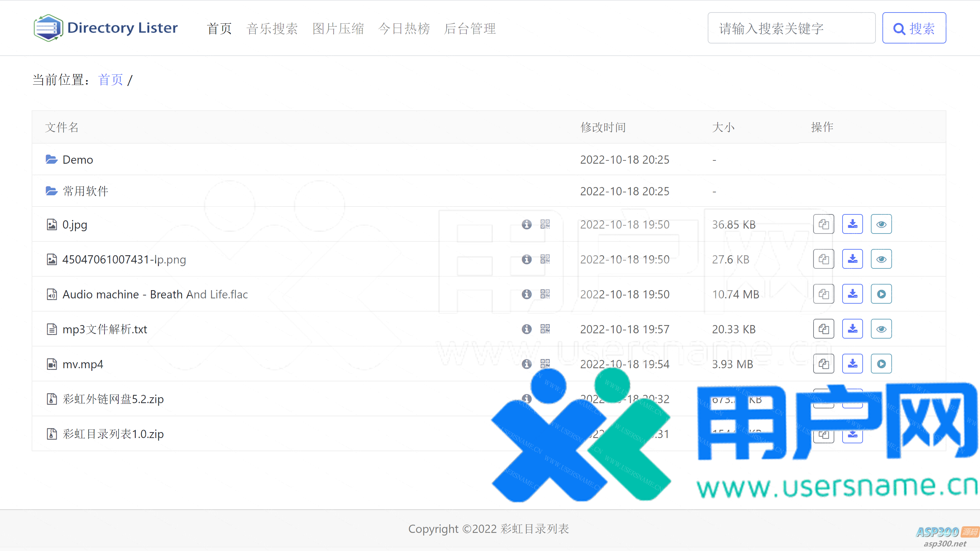Copy link of 45047061007431-lp.png
This screenshot has width=980, height=551.
(x=824, y=259)
